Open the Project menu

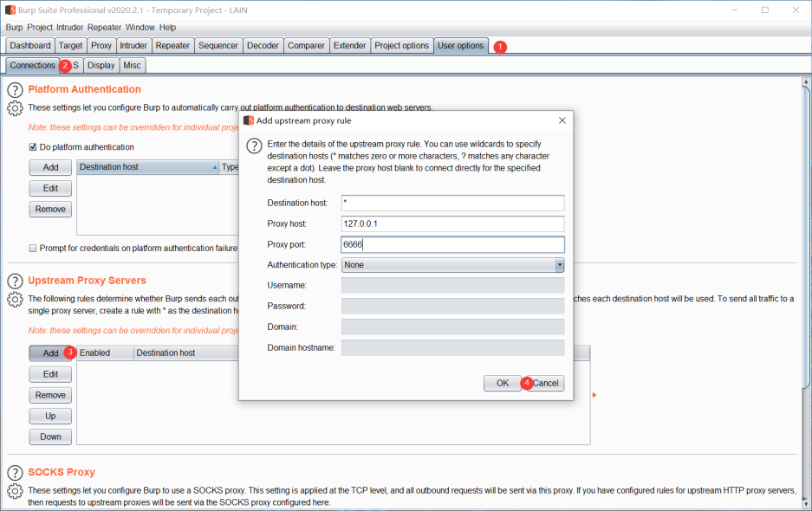(x=40, y=28)
